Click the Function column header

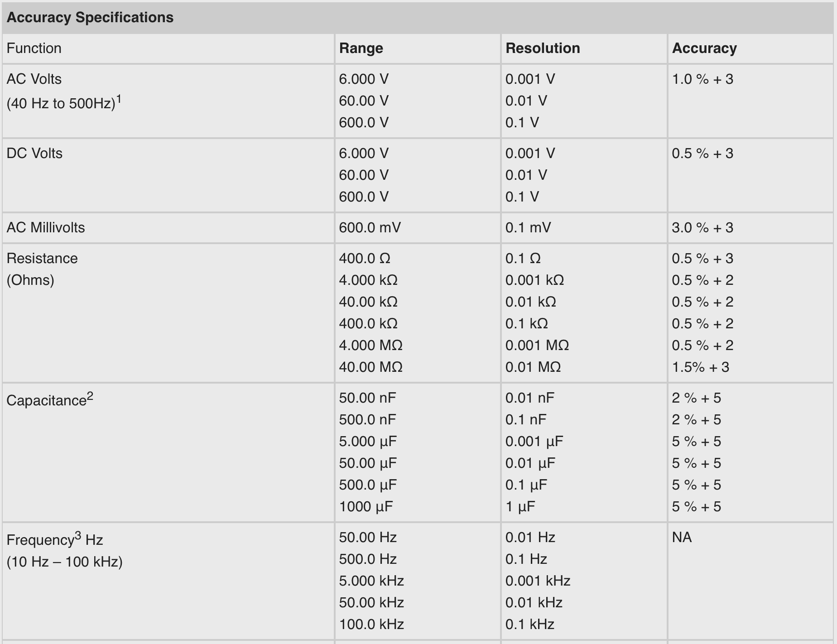(34, 48)
